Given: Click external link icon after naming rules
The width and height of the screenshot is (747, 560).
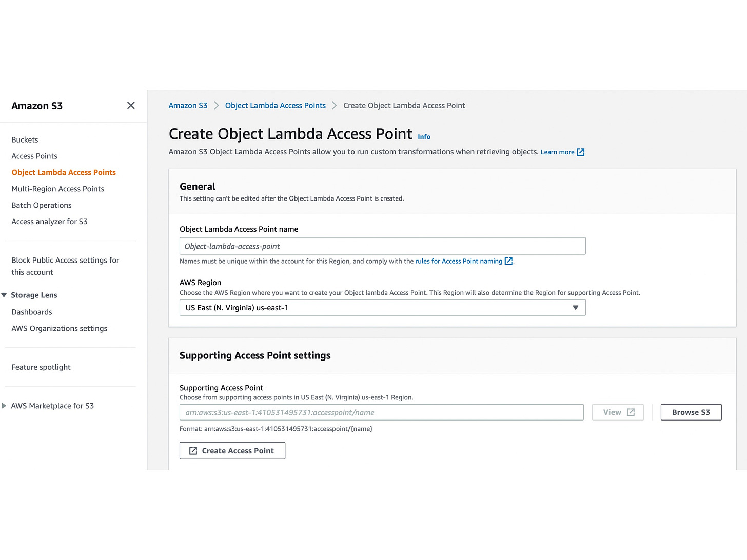Looking at the screenshot, I should point(508,261).
